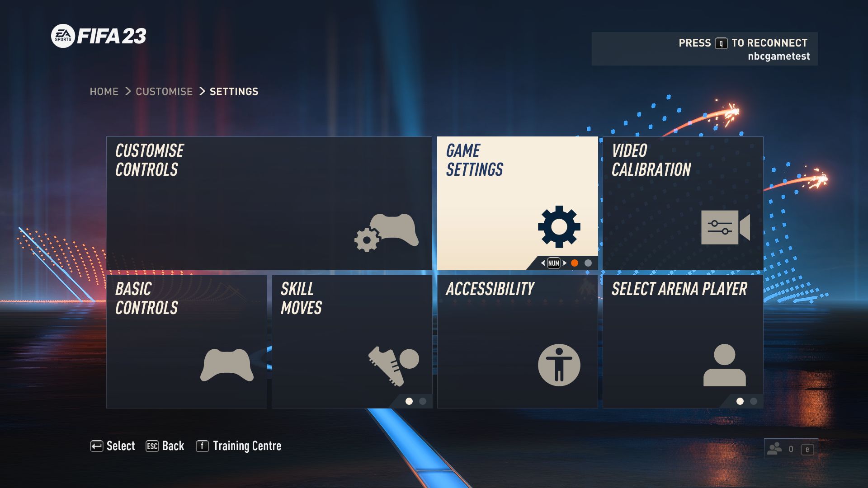This screenshot has height=488, width=868.
Task: Switch to second Skill Moves page dot
Action: 422,401
